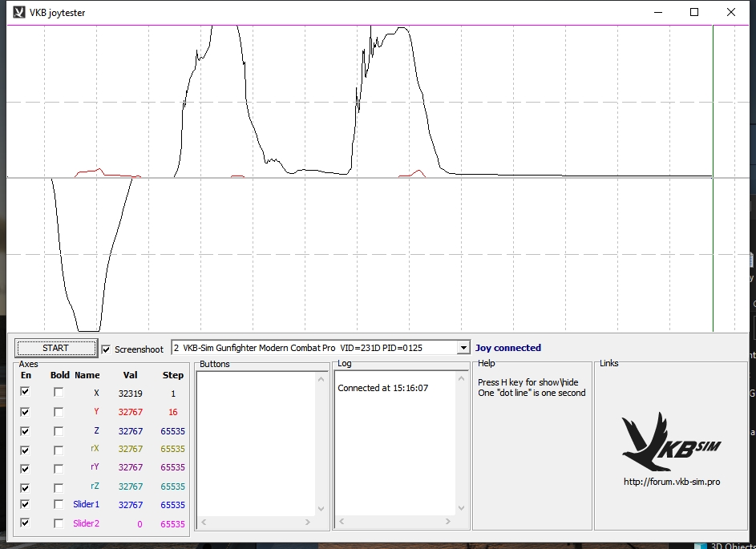Viewport: 756px width, 549px height.
Task: Click inside the Buttons list box
Action: point(257,443)
